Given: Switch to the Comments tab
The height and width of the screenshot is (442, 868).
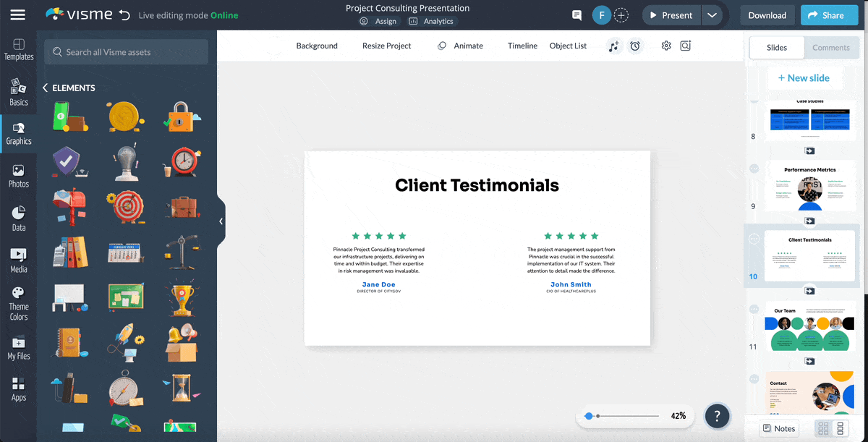Looking at the screenshot, I should coord(830,48).
